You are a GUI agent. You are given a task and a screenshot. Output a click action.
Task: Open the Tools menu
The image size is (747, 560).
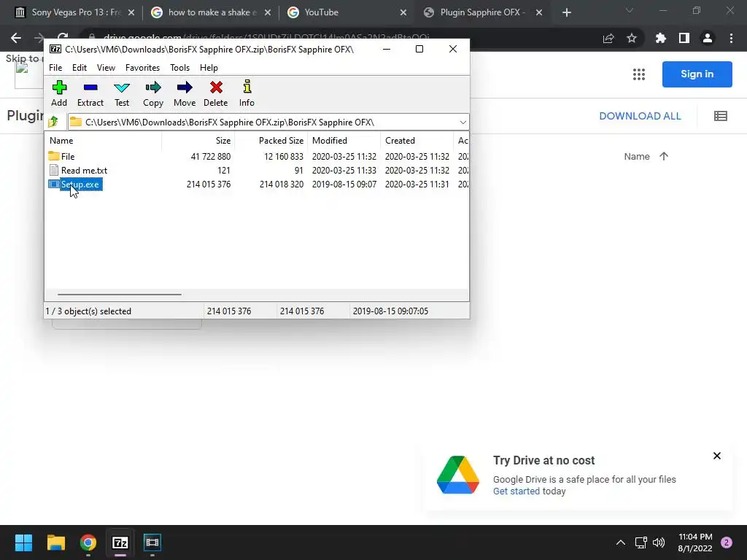pos(179,68)
